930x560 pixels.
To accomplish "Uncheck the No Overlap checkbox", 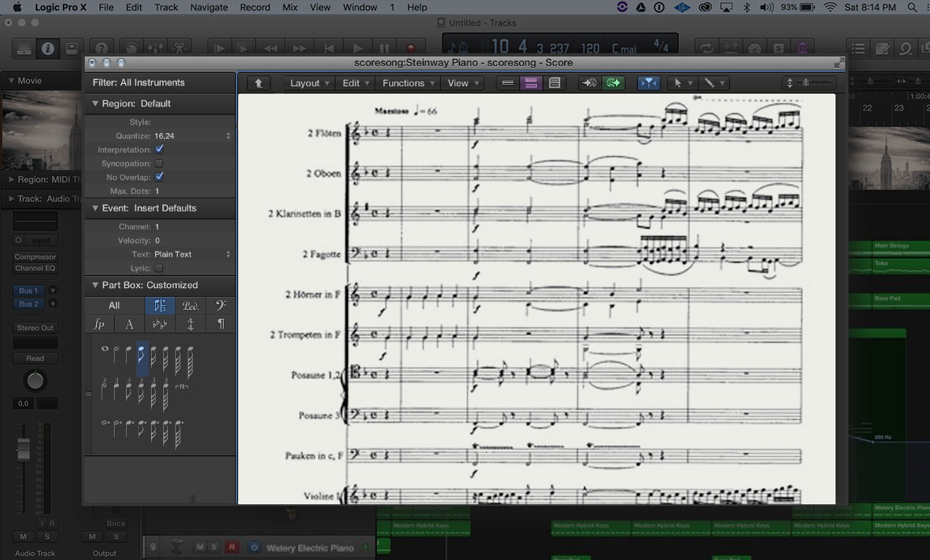I will [x=159, y=178].
